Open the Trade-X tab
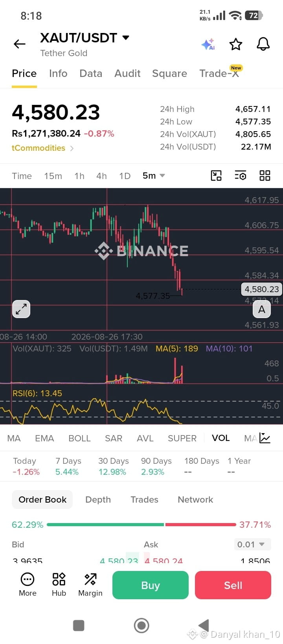Image resolution: width=283 pixels, height=644 pixels. (x=219, y=73)
